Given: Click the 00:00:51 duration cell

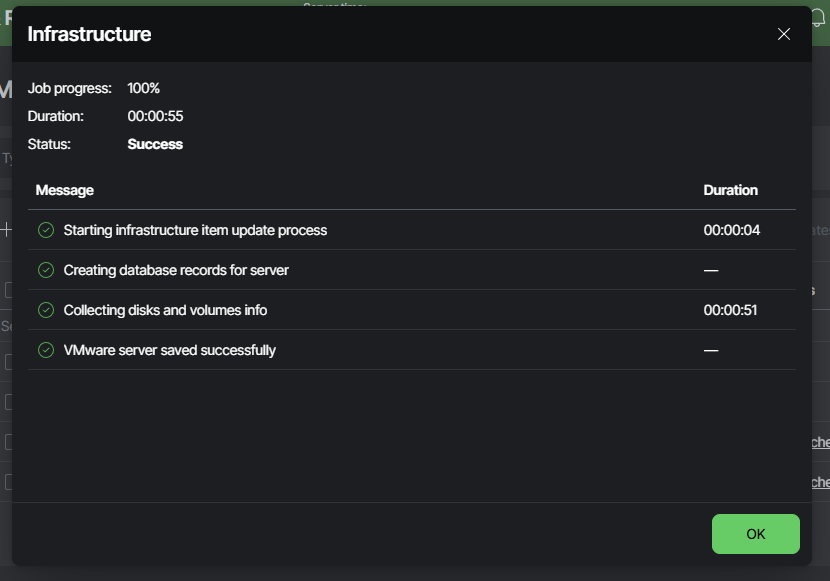Looking at the screenshot, I should tap(730, 310).
